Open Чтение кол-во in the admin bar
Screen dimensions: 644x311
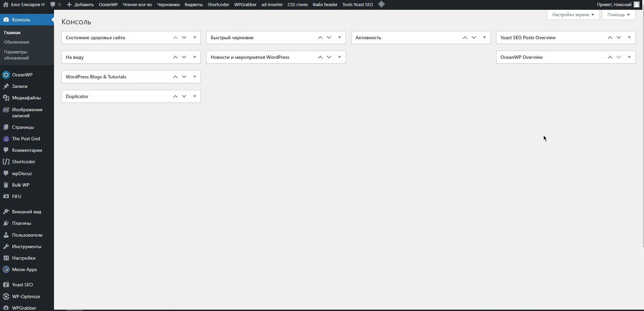[137, 5]
